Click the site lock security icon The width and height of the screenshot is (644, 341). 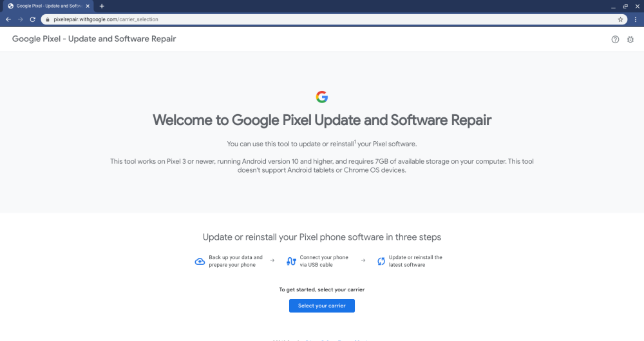tap(47, 19)
